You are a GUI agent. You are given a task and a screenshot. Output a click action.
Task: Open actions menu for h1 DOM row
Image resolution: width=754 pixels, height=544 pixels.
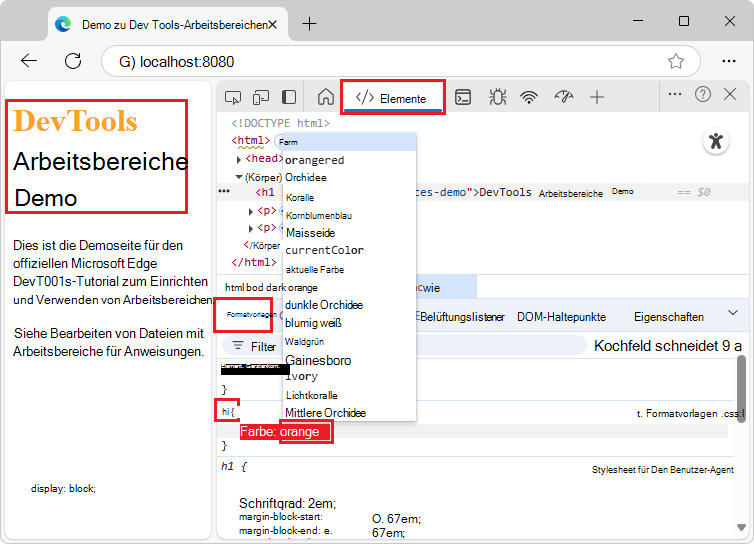point(224,191)
